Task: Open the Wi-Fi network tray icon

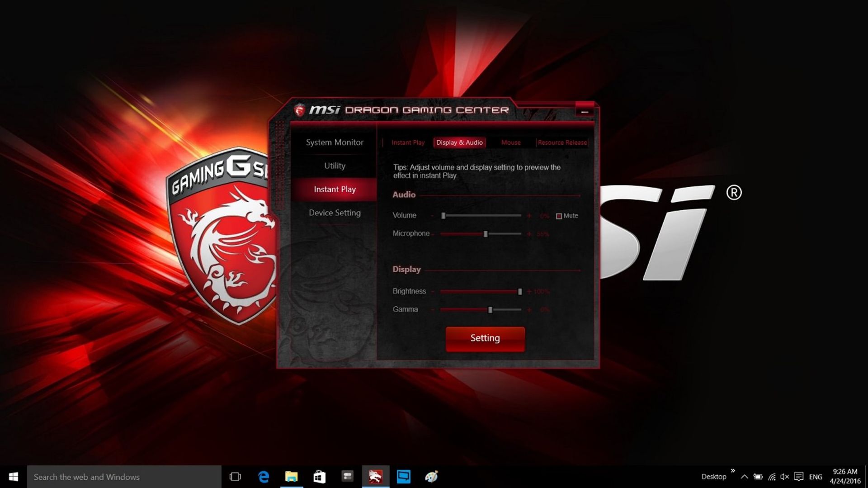Action: click(x=772, y=477)
